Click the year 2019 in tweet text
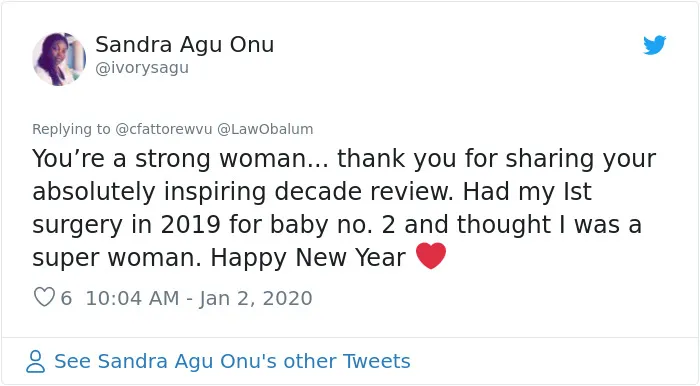700x386 pixels. pyautogui.click(x=190, y=224)
